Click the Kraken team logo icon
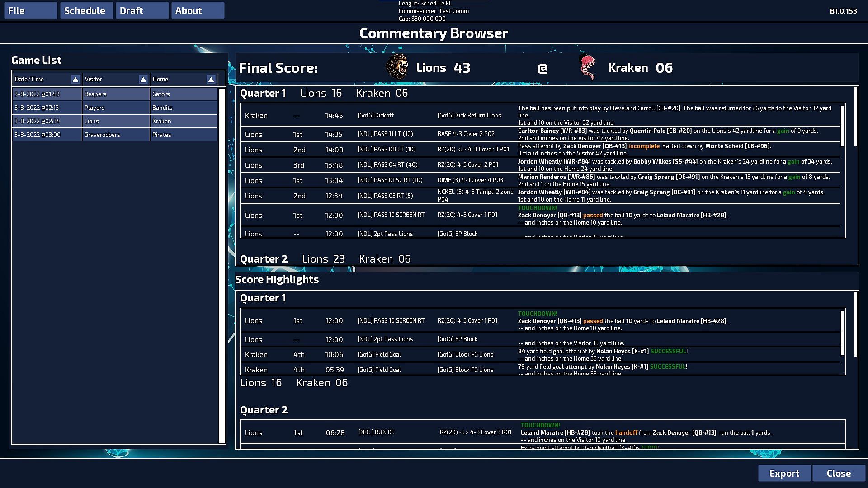This screenshot has height=488, width=868. tap(587, 67)
